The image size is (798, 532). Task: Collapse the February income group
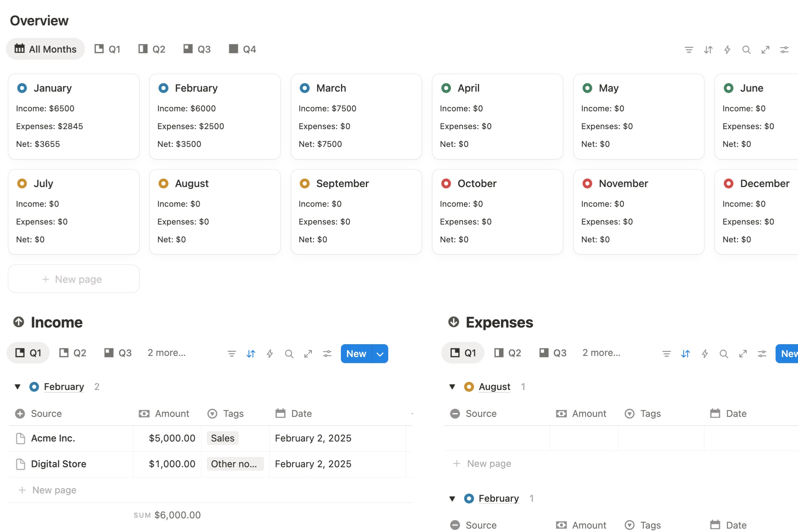17,387
